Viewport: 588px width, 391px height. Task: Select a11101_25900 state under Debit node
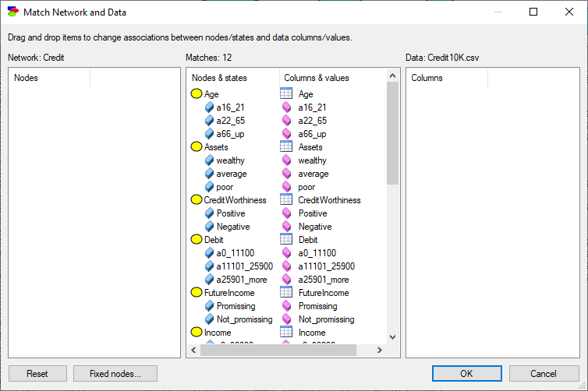click(245, 266)
